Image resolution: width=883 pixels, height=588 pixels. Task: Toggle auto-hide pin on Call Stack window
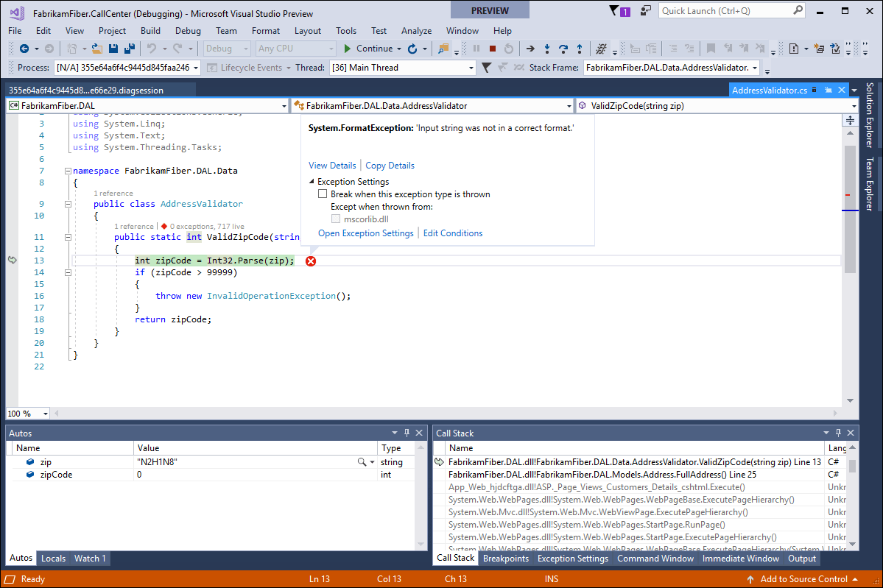coord(839,433)
